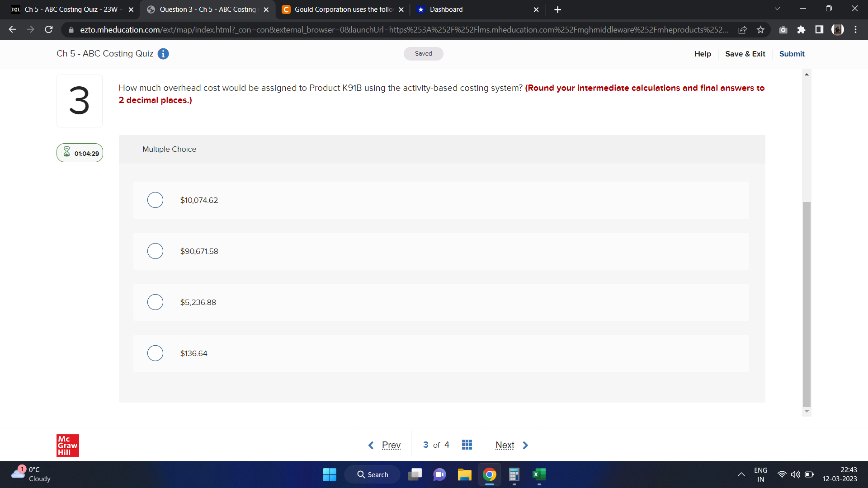Open the side panel icon in Chrome
Image resolution: width=868 pixels, height=488 pixels.
tap(819, 29)
